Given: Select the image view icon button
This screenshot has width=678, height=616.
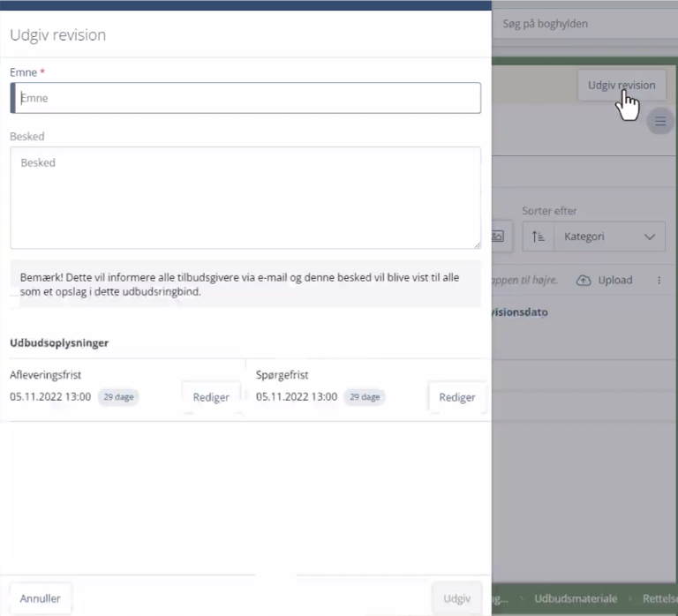Looking at the screenshot, I should click(498, 237).
